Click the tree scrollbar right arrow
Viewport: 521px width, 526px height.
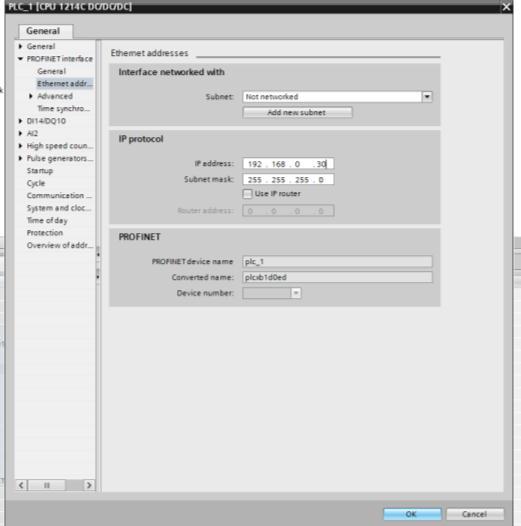89,485
